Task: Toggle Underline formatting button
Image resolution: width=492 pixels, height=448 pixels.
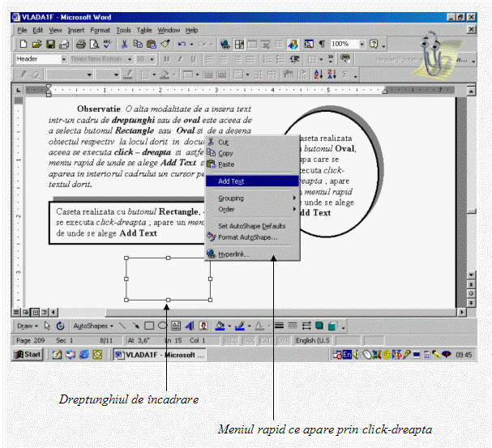Action: point(193,59)
